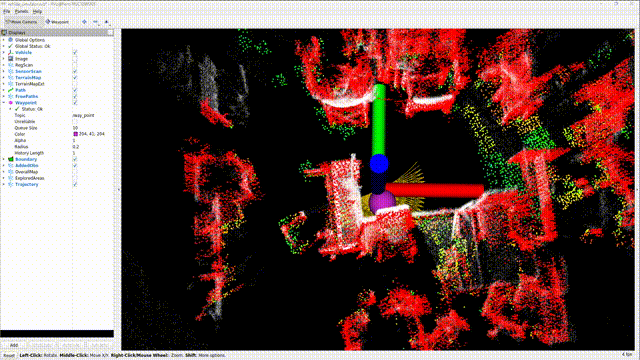Viewport: 640px width, 360px height.
Task: Expand the Global Options tree row
Action: tap(4, 40)
